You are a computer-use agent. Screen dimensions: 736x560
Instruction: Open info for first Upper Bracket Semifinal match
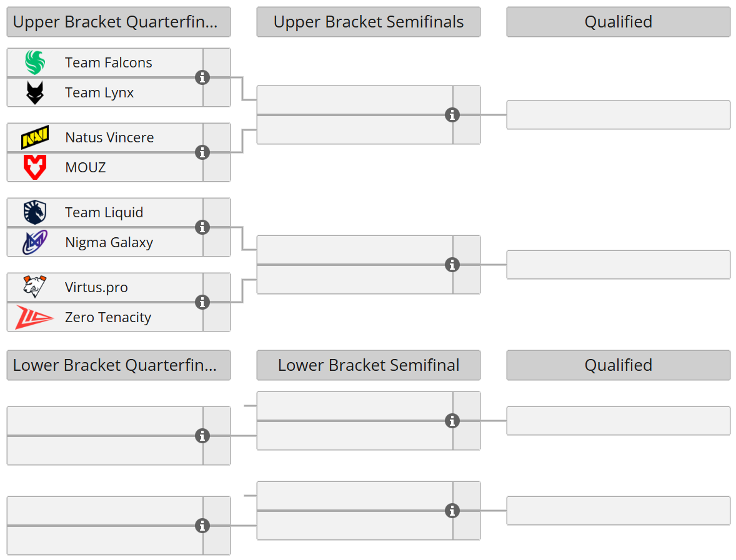(x=452, y=115)
